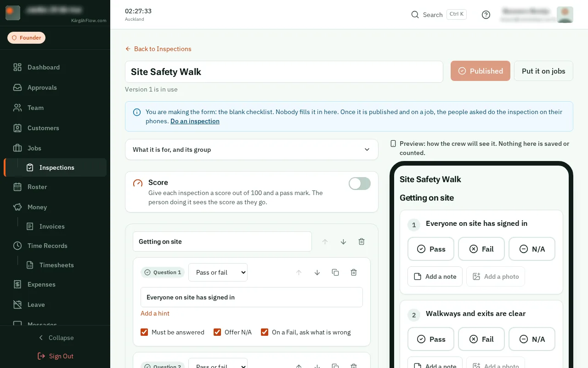Uncheck Must be answered for Question 1
588x368 pixels.
(144, 332)
